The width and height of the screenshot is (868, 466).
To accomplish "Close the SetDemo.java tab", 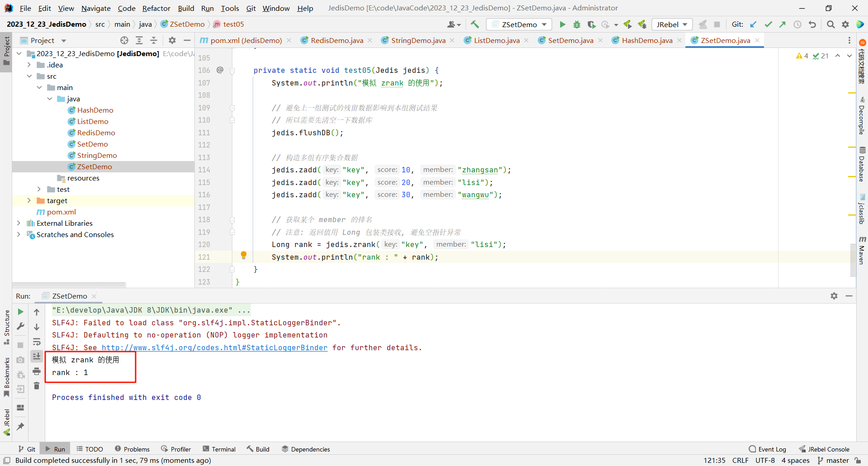I will coord(600,40).
